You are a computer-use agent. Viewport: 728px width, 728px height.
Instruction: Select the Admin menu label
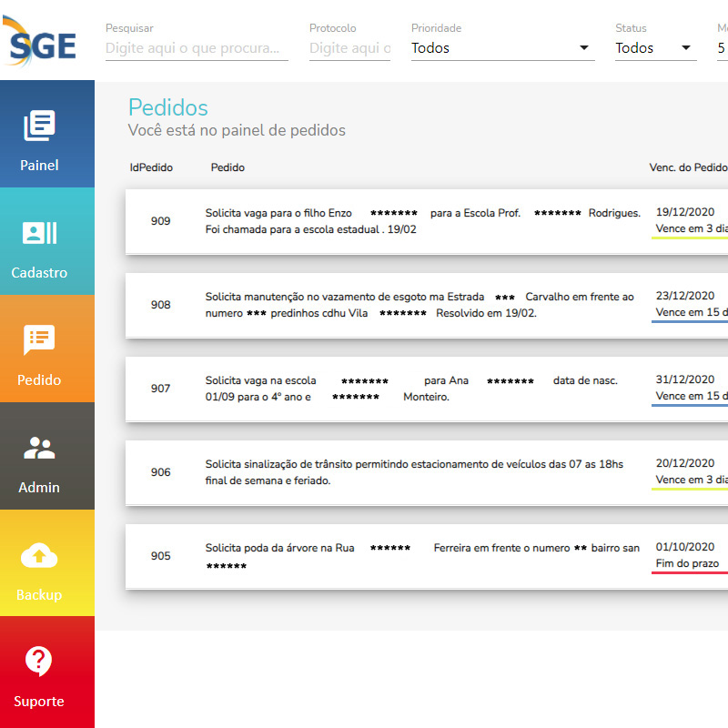pyautogui.click(x=39, y=487)
